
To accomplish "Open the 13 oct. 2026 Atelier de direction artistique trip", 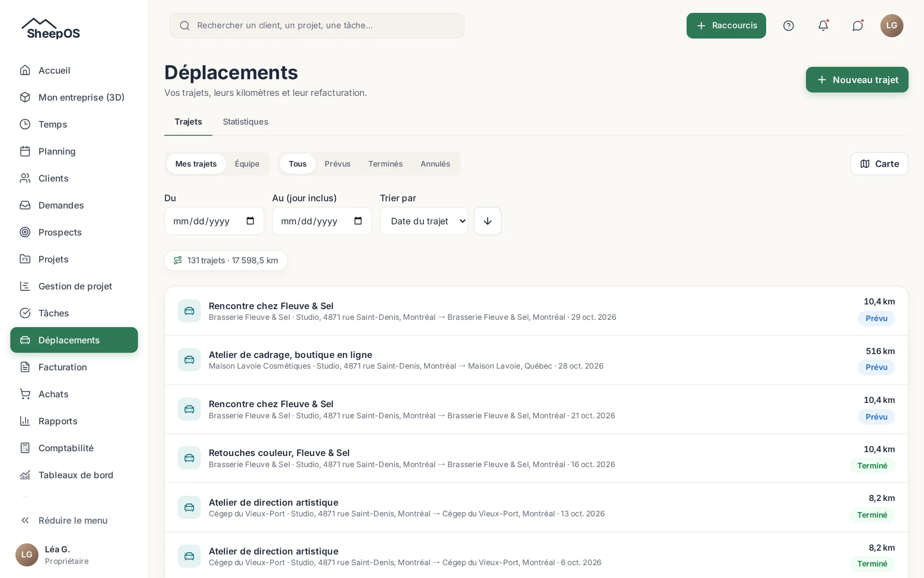I will (x=536, y=507).
